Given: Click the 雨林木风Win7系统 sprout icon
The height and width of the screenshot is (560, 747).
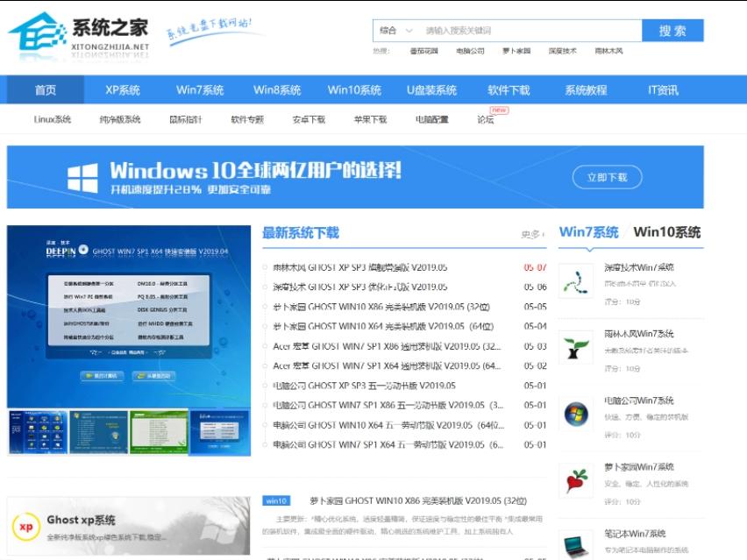Looking at the screenshot, I should click(x=575, y=348).
